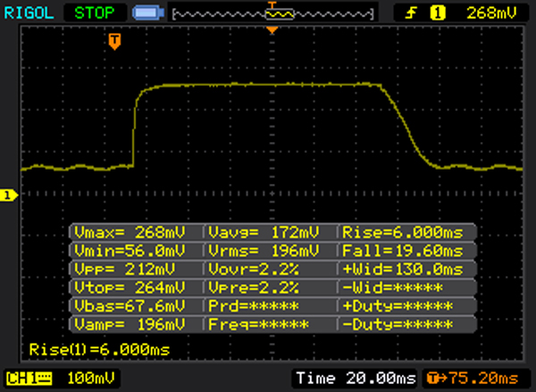Click the Time 20.00ms timebase readout

click(356, 377)
